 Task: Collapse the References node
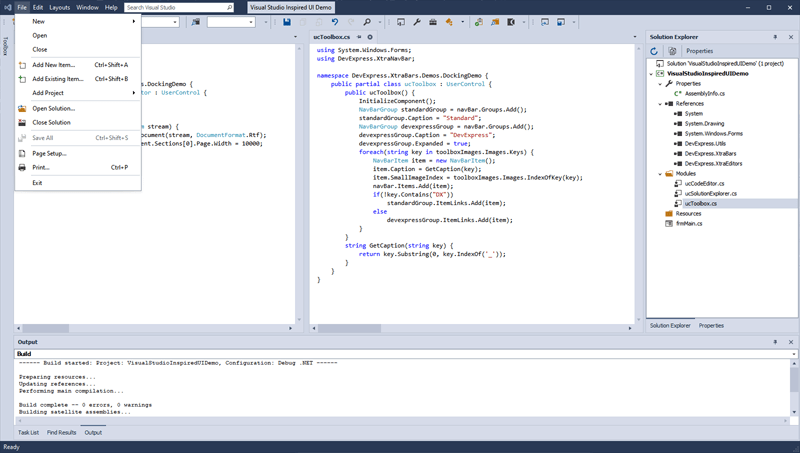pyautogui.click(x=660, y=104)
